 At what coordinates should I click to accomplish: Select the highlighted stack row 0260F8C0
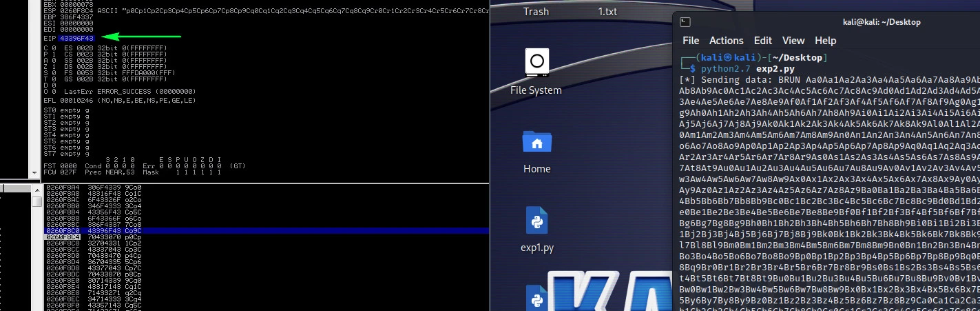click(x=265, y=230)
